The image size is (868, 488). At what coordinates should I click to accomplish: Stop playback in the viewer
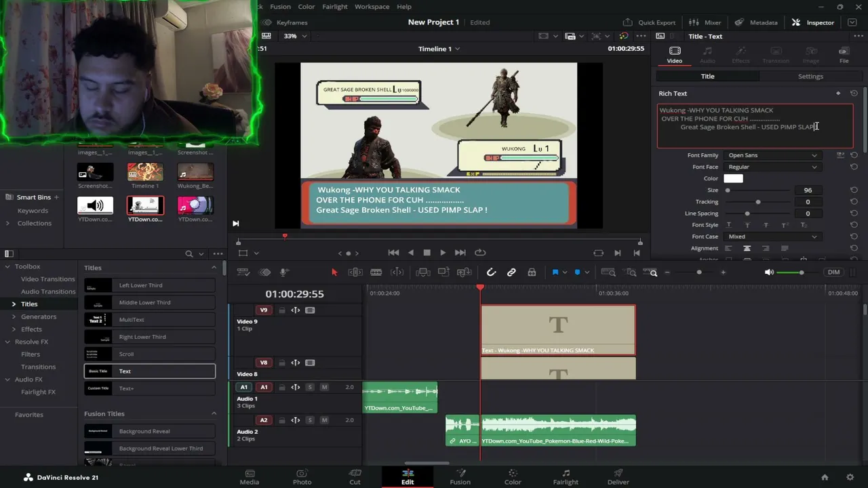[x=427, y=253]
